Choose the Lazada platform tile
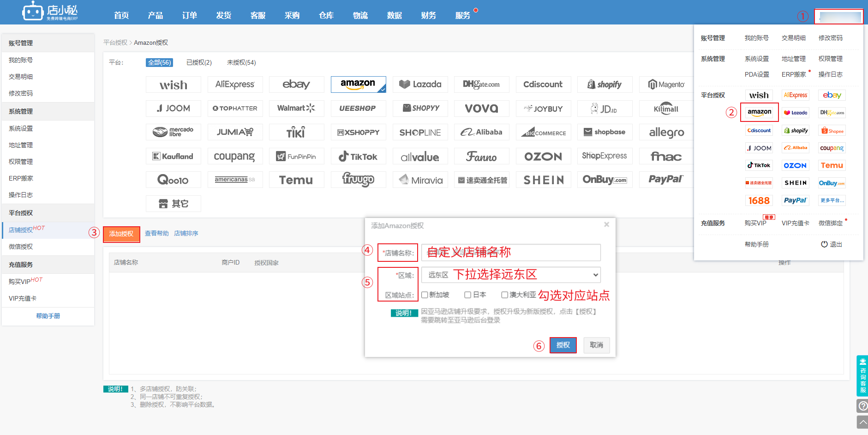Screen dimensions: 868x435 point(420,85)
